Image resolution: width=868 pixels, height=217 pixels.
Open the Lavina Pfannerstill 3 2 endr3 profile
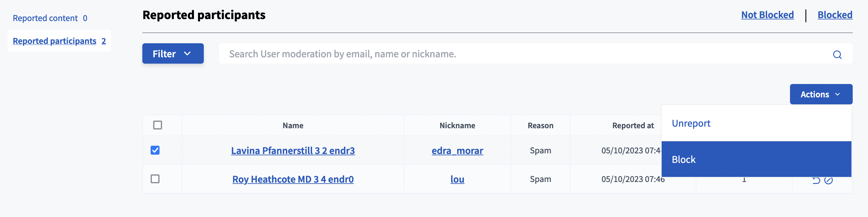click(x=293, y=150)
